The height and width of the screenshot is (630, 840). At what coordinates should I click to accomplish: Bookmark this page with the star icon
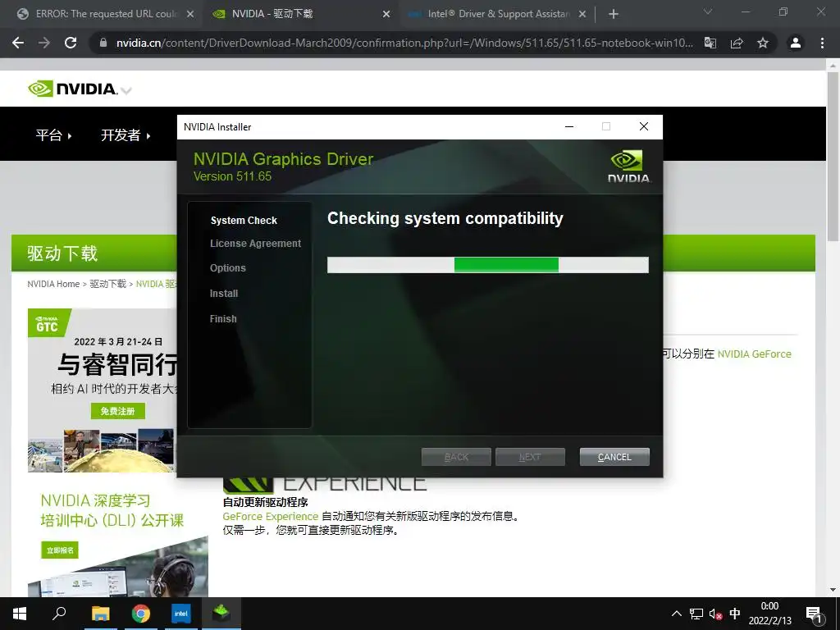[x=763, y=43]
